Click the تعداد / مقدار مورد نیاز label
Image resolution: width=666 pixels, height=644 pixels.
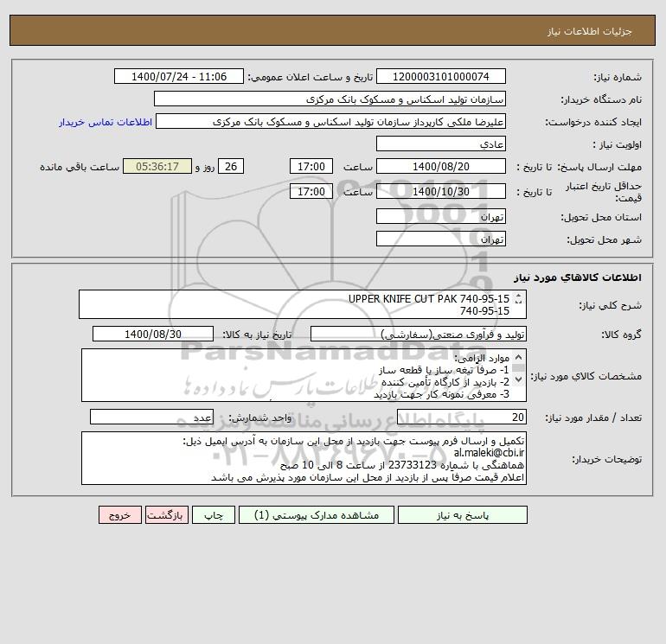(593, 418)
